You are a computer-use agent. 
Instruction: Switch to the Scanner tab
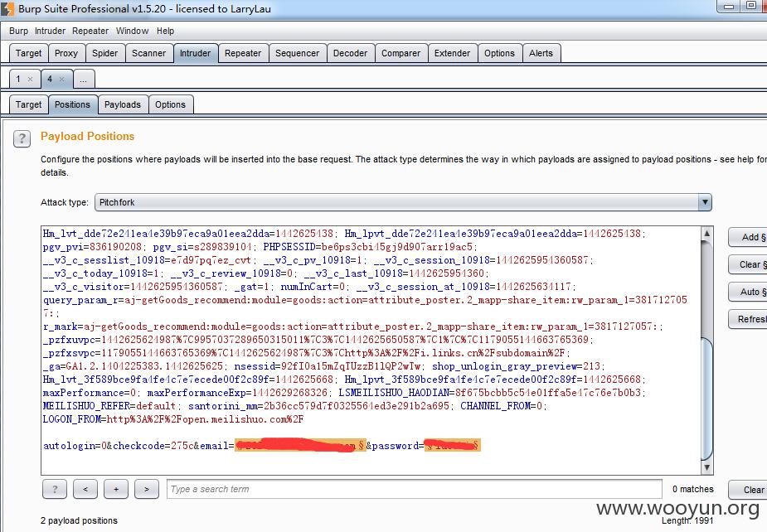point(148,53)
